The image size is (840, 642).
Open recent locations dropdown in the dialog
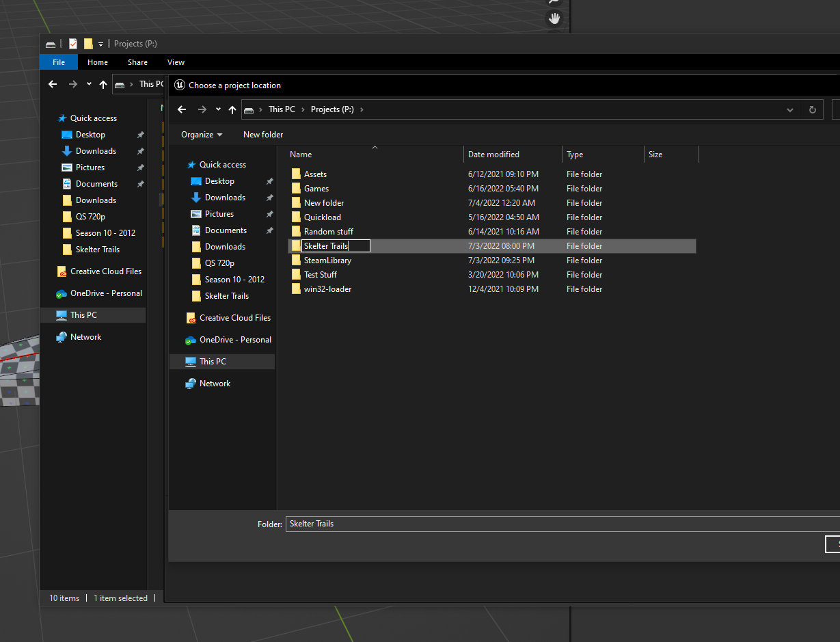coord(218,109)
